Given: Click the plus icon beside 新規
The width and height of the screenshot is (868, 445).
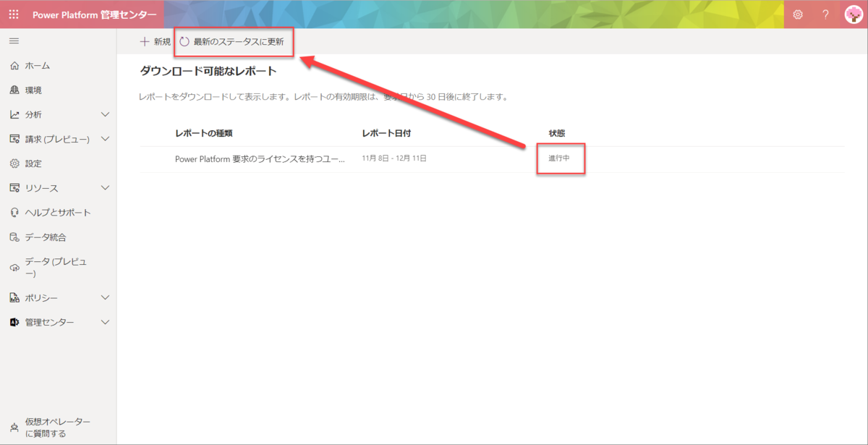Looking at the screenshot, I should tap(145, 42).
